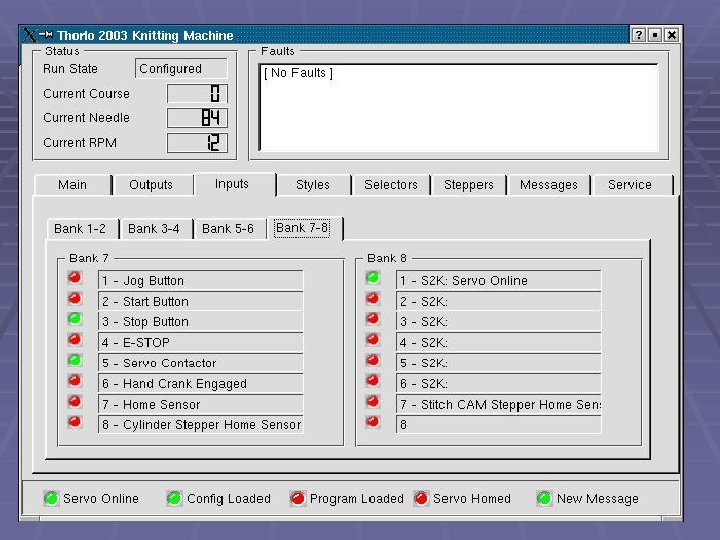Open the Styles tab
This screenshot has height=540, width=720.
coord(313,185)
